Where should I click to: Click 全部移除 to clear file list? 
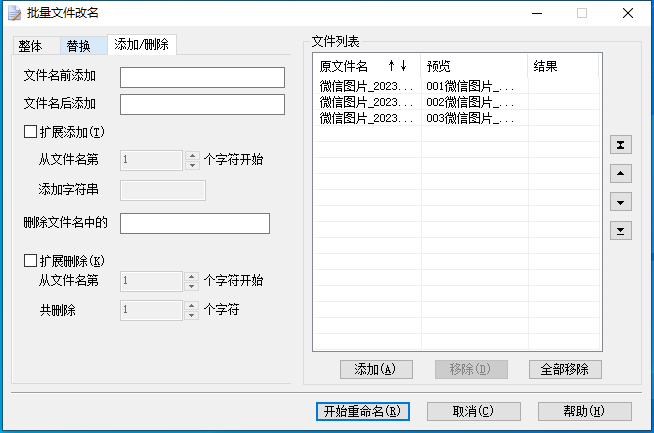(x=565, y=369)
